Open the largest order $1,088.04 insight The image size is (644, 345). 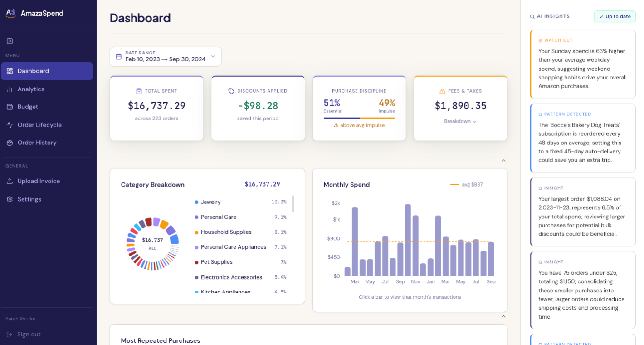583,212
